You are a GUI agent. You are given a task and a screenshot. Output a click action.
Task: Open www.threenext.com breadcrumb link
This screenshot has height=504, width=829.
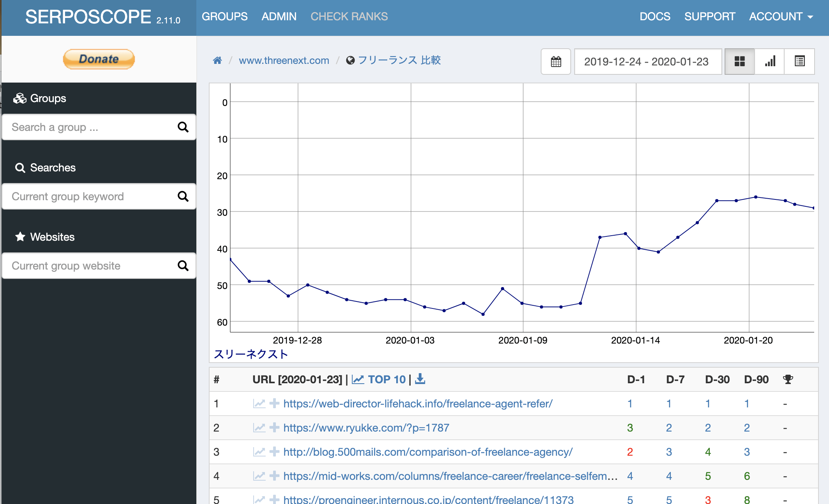pos(284,60)
